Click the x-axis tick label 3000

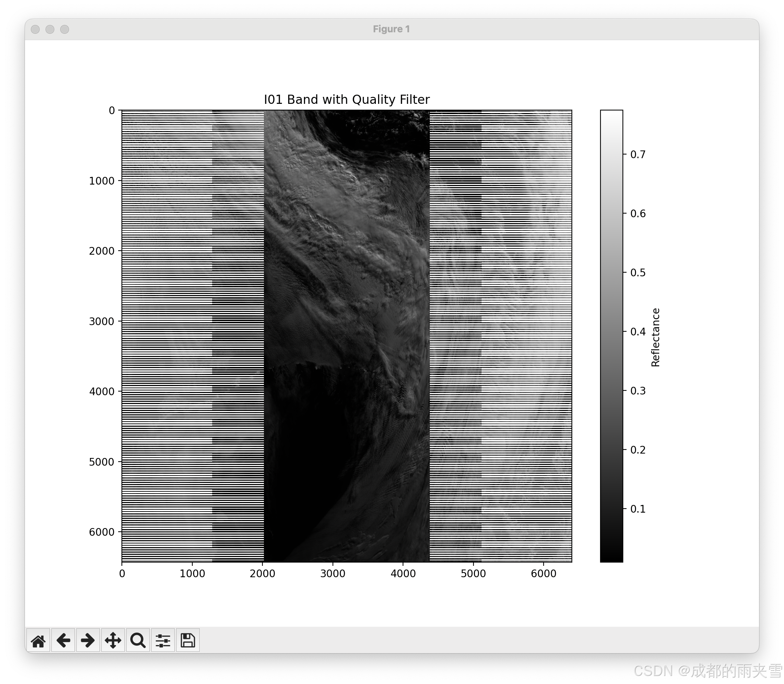tap(333, 574)
